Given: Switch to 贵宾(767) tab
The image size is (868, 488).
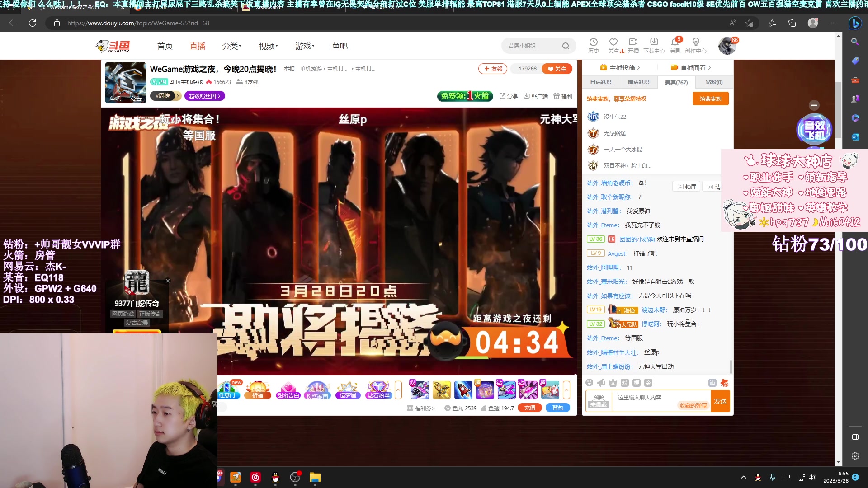Looking at the screenshot, I should 676,82.
